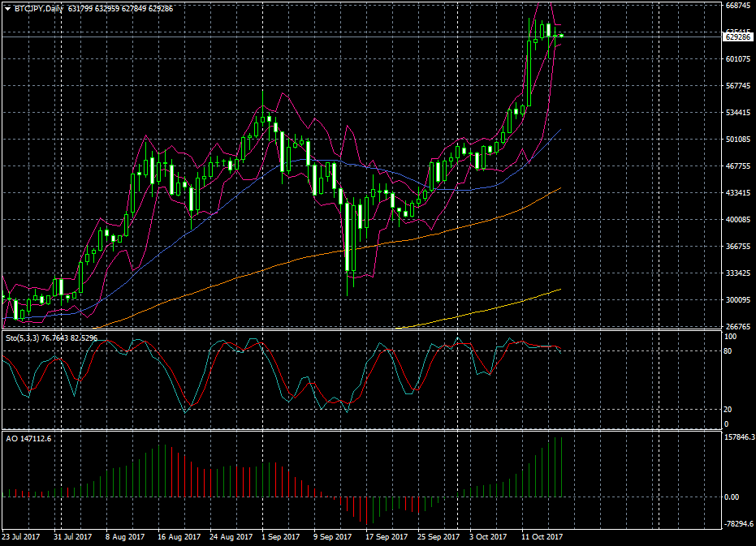Click the 157846.3 value on AO scale
Screen dimensions: 756x546
click(739, 437)
